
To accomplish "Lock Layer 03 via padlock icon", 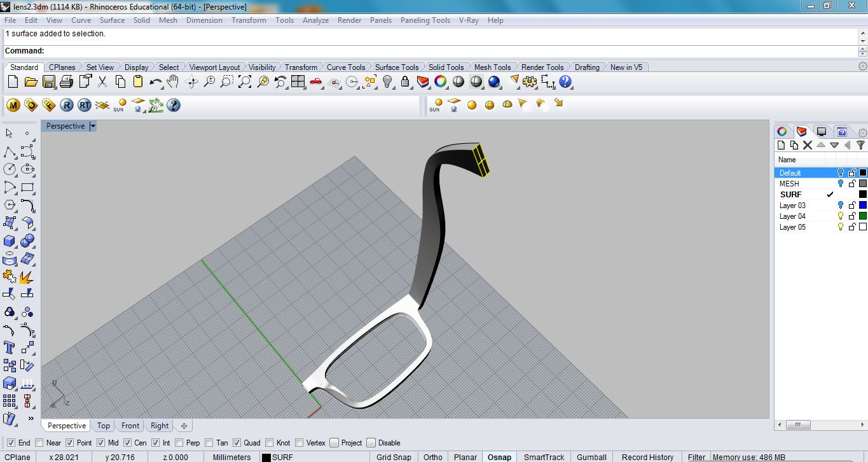I will click(x=852, y=206).
